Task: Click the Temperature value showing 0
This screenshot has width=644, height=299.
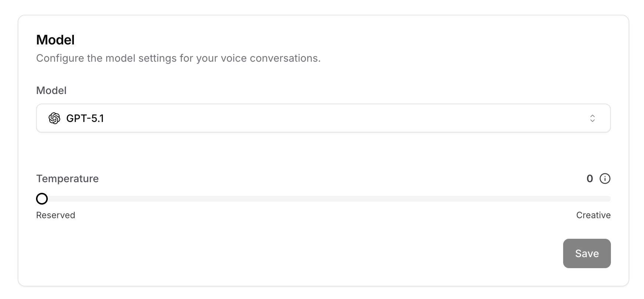Action: point(590,179)
